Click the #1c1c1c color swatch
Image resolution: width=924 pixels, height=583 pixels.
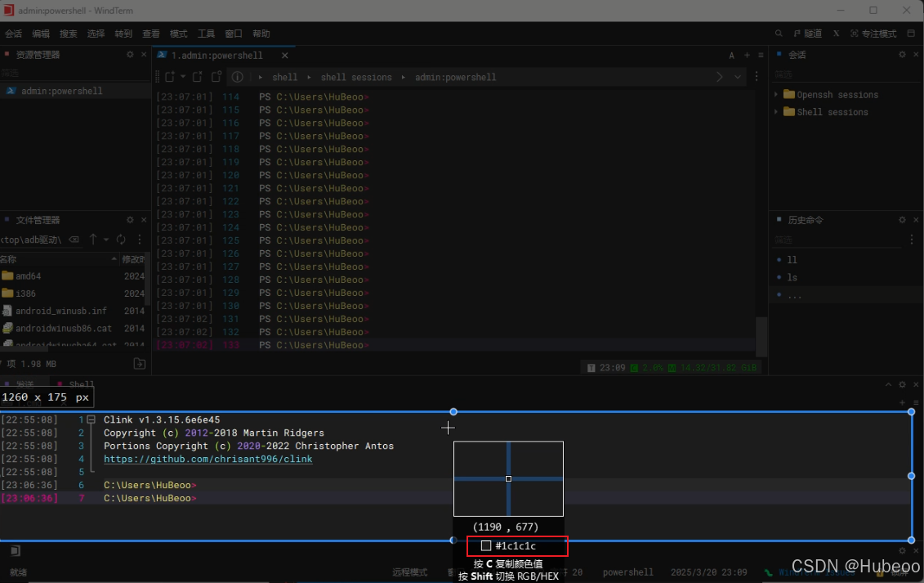(486, 546)
